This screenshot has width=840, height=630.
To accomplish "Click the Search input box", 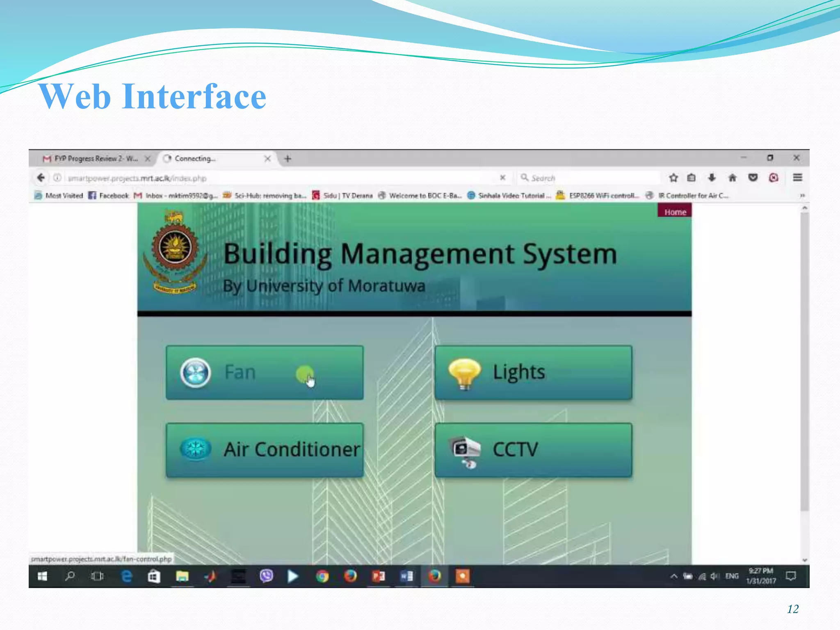I will click(589, 178).
